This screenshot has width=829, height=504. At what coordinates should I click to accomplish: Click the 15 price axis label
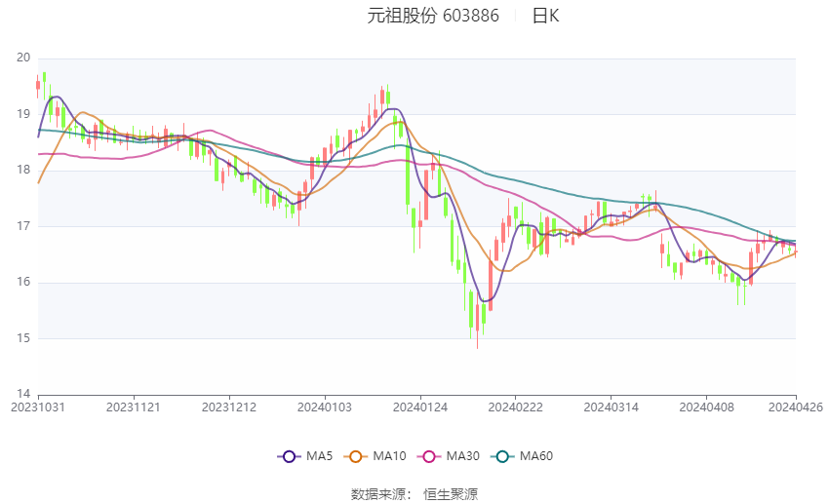23,338
